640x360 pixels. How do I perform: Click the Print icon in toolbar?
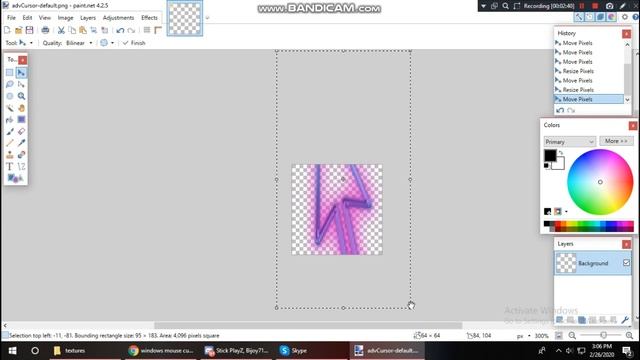pos(45,30)
